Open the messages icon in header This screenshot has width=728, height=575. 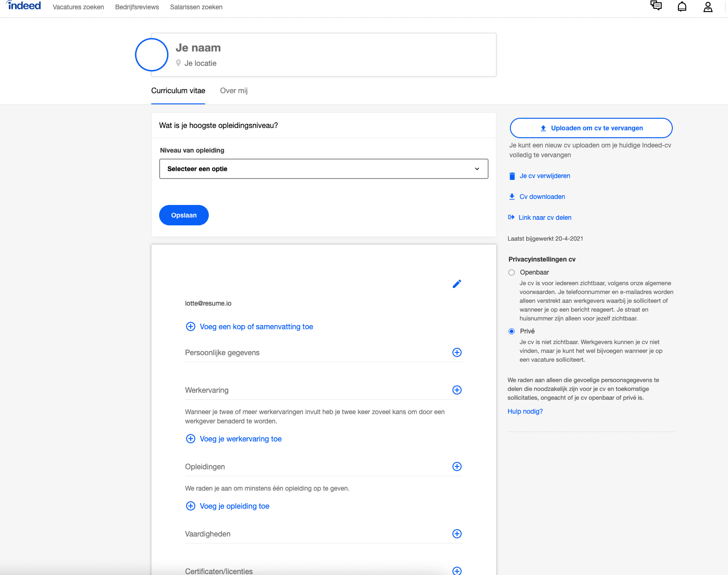(656, 6)
